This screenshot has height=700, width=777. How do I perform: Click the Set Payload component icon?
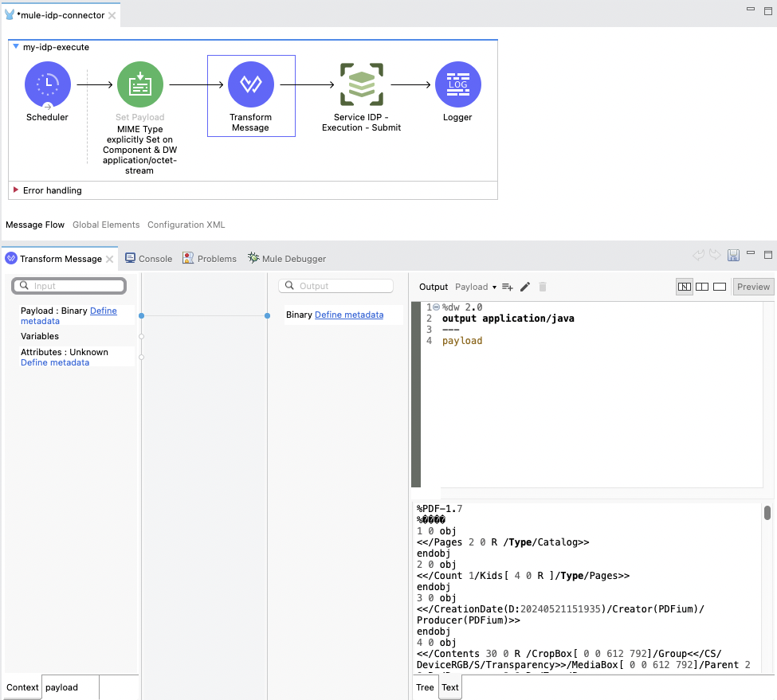click(139, 84)
